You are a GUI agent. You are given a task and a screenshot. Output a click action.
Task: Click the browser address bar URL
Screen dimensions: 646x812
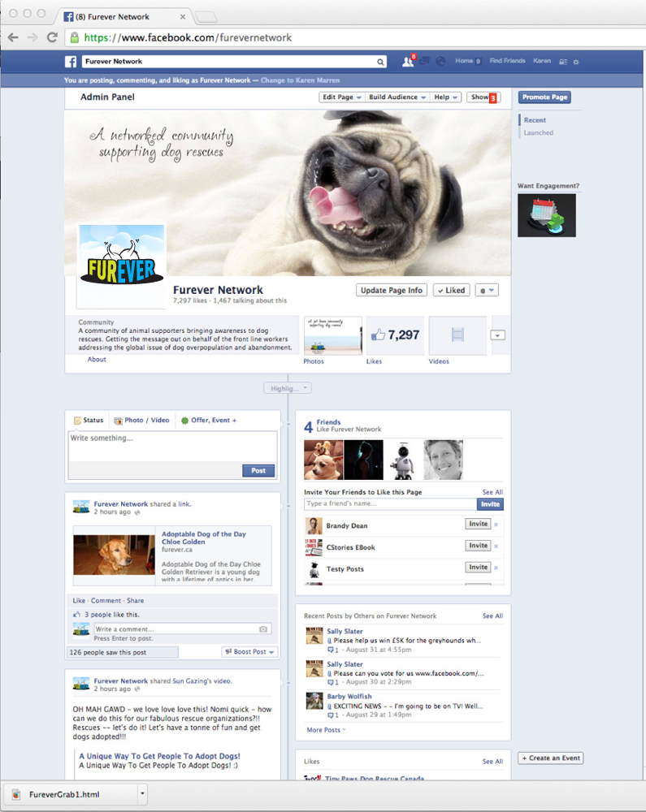pos(188,37)
